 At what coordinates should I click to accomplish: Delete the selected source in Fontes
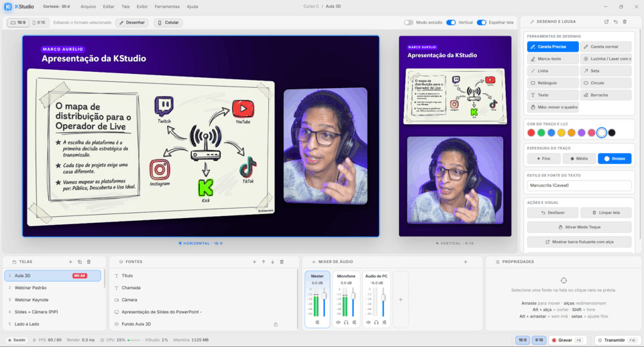coord(282,262)
